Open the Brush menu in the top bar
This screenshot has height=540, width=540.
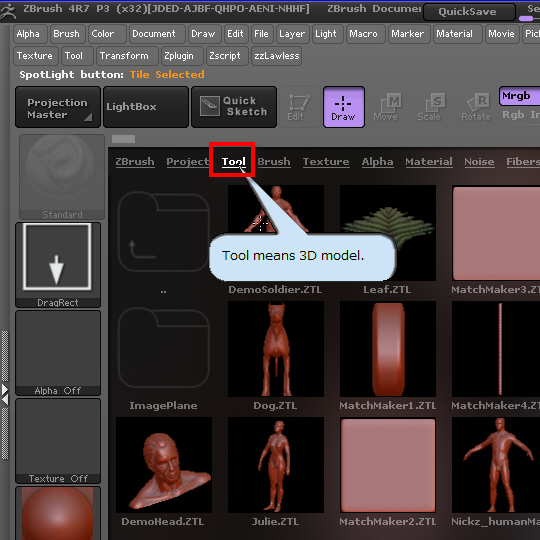67,34
